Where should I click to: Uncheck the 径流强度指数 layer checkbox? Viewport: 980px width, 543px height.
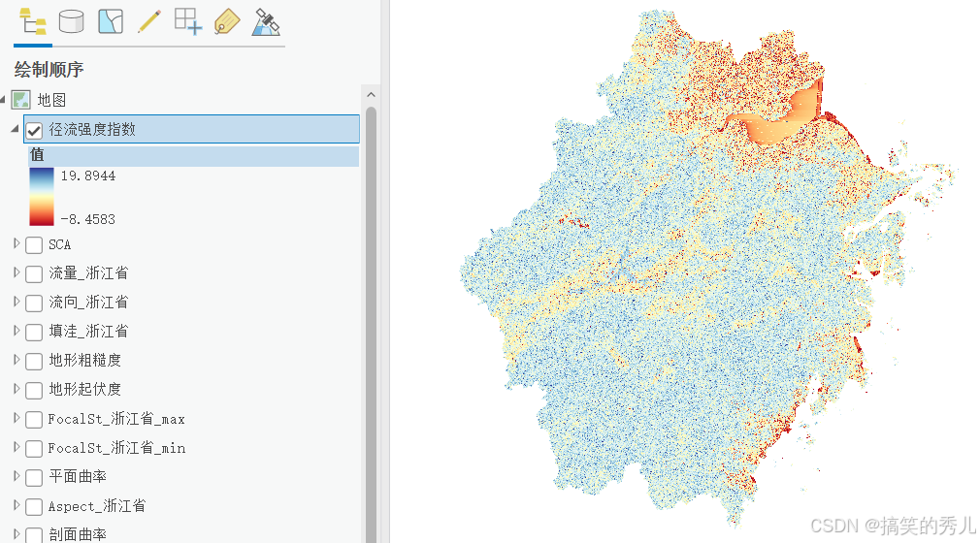(34, 130)
